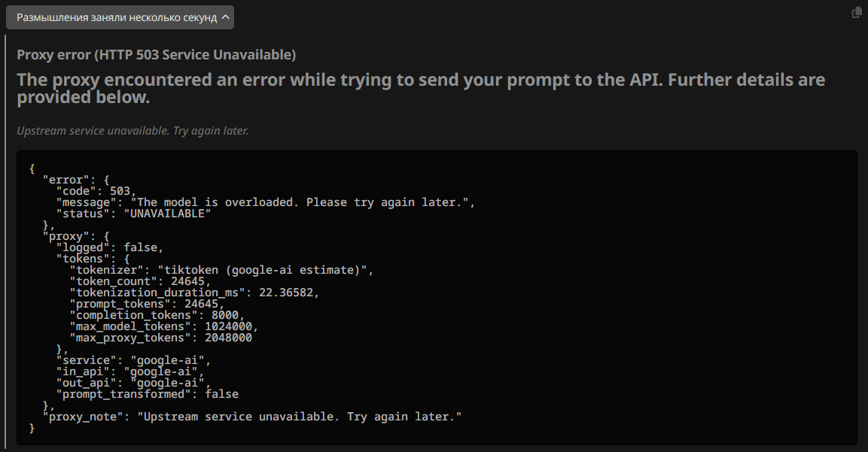Click the "Размышления заняли несколько секунд" button label

point(116,17)
